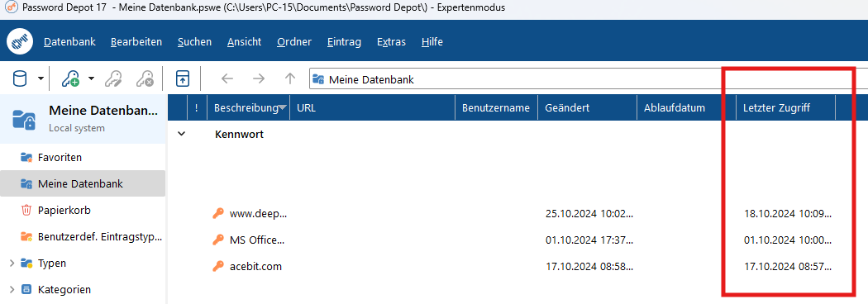This screenshot has width=868, height=304.
Task: Click the delete entry key icon
Action: pyautogui.click(x=145, y=79)
